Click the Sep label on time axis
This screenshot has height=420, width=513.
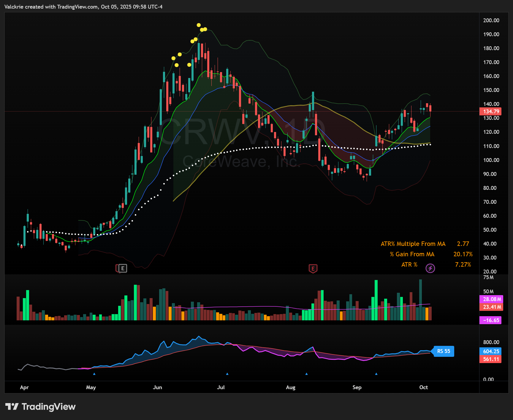357,387
